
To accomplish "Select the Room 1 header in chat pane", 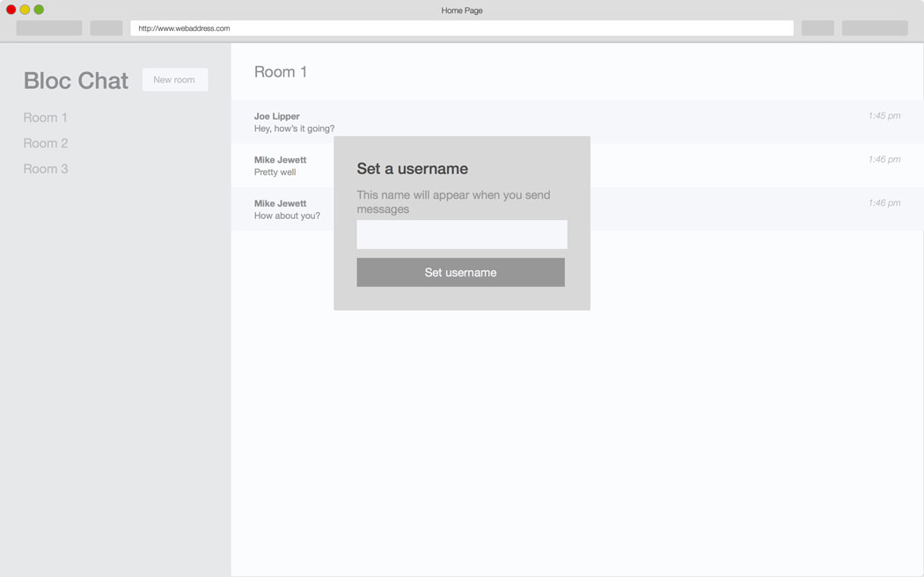I will pos(281,72).
